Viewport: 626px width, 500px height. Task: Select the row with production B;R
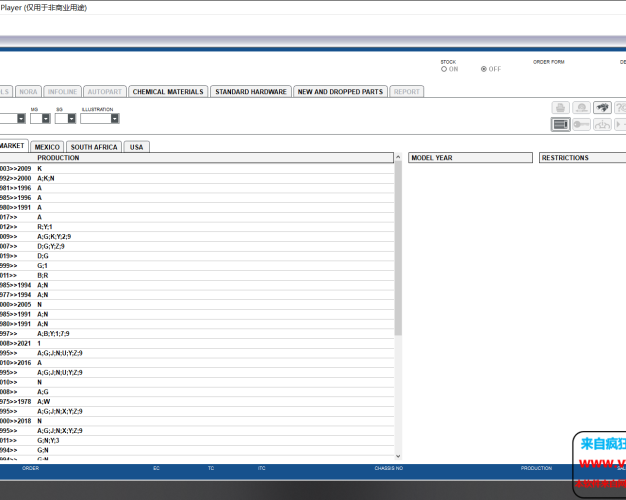click(x=197, y=276)
